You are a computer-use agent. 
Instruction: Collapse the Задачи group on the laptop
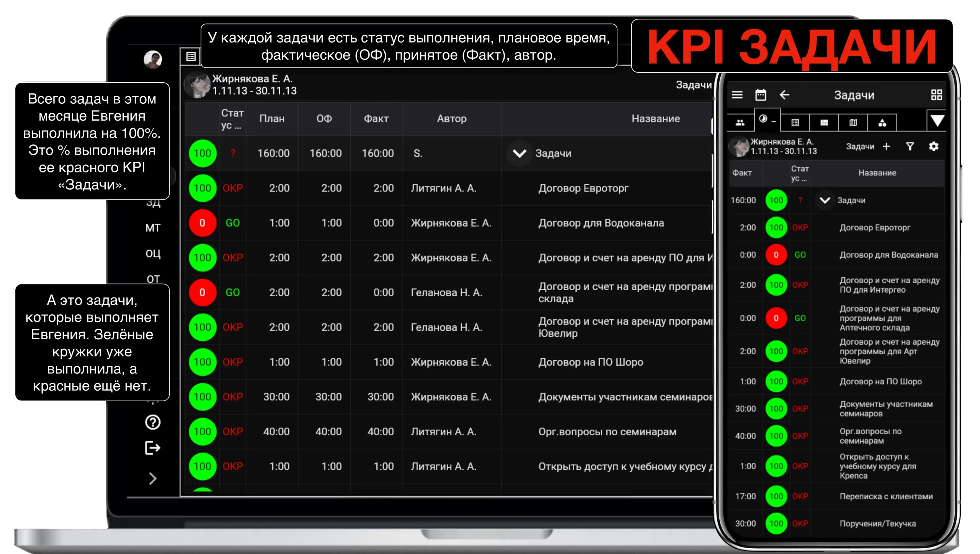pyautogui.click(x=519, y=154)
